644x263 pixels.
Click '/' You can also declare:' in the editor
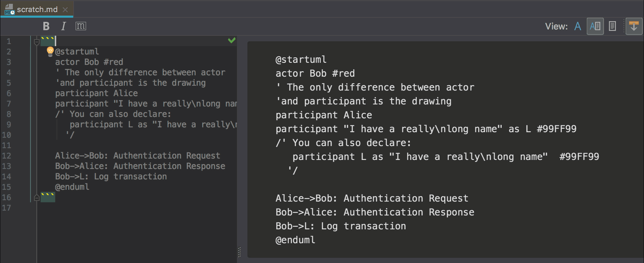pos(113,114)
